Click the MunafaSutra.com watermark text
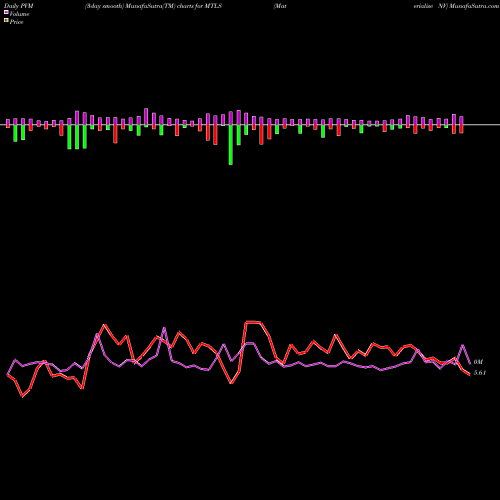The width and height of the screenshot is (500, 500). [474, 6]
